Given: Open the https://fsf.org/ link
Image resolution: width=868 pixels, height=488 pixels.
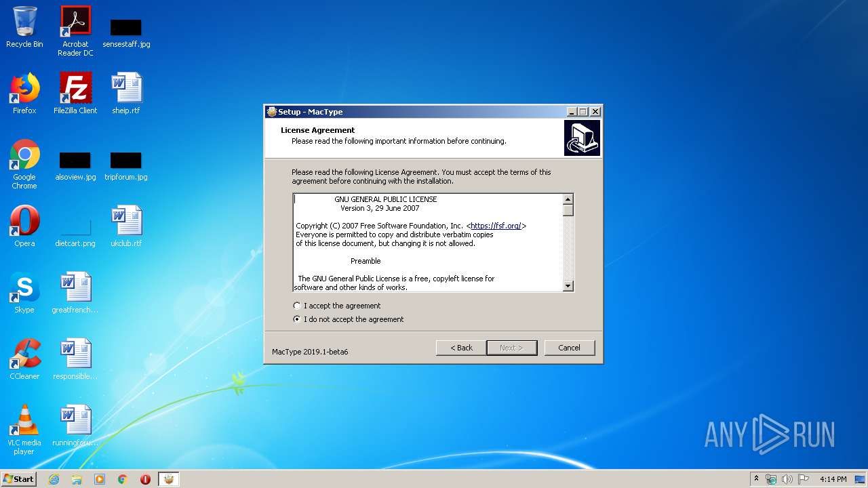Looking at the screenshot, I should point(496,226).
